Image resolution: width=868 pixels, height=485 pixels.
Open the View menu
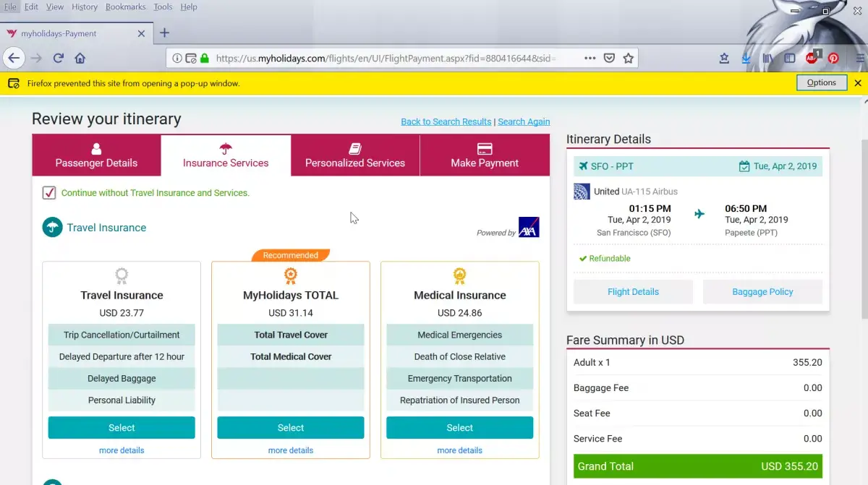pyautogui.click(x=55, y=7)
